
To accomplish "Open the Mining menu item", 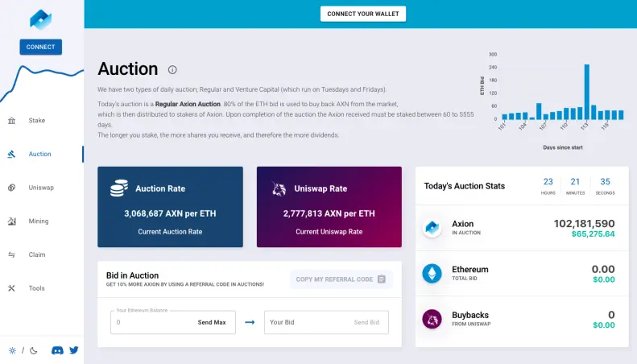I will coord(39,221).
